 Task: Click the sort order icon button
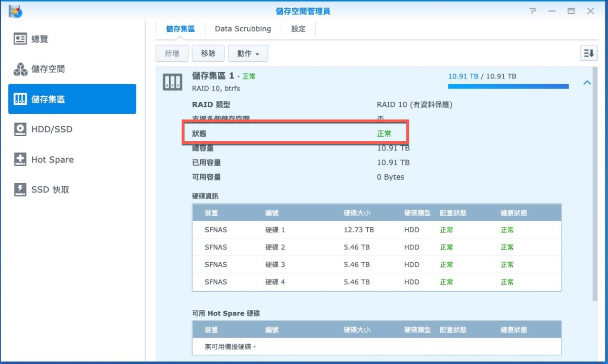point(588,53)
